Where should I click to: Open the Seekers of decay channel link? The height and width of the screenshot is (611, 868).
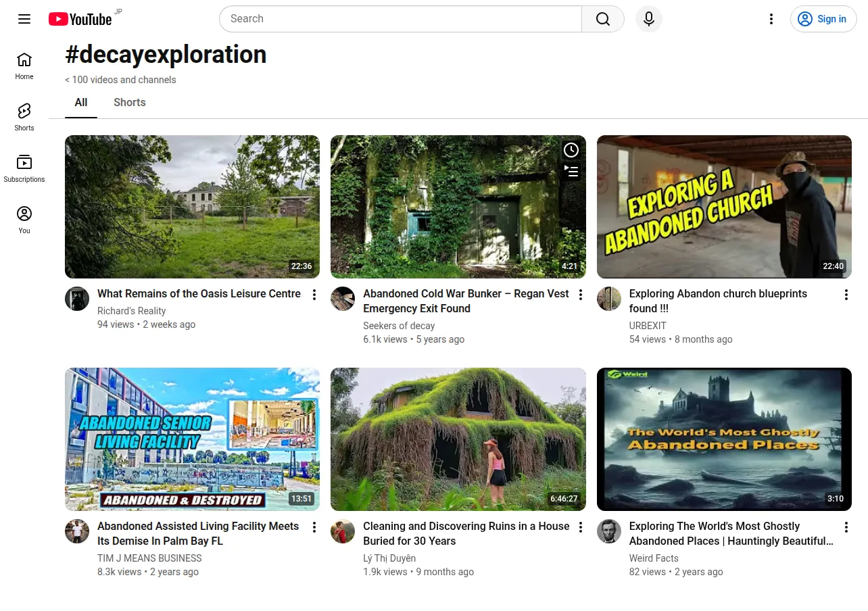[399, 326]
